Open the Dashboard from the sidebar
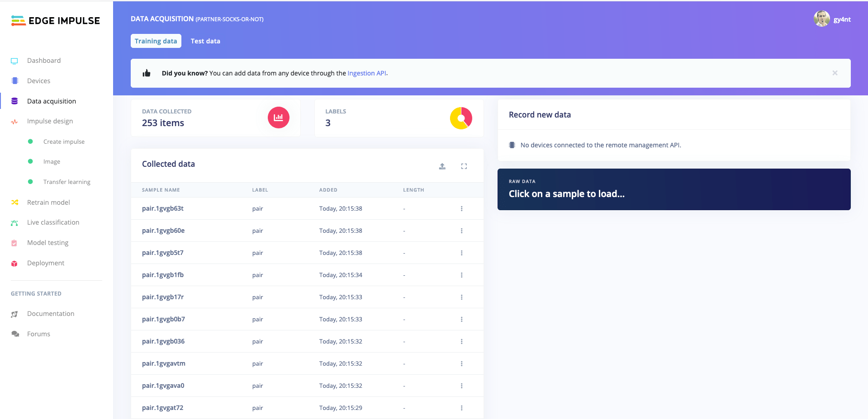 [x=44, y=60]
